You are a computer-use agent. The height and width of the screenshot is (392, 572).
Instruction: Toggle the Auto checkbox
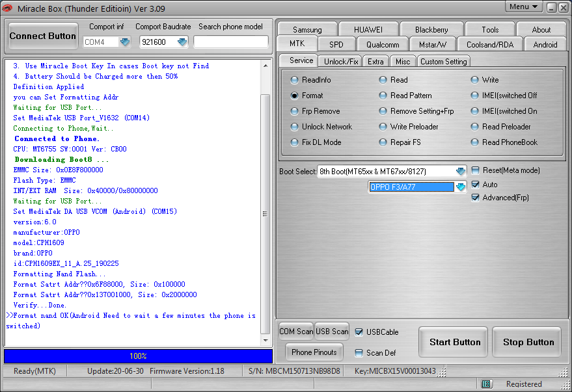tap(475, 185)
